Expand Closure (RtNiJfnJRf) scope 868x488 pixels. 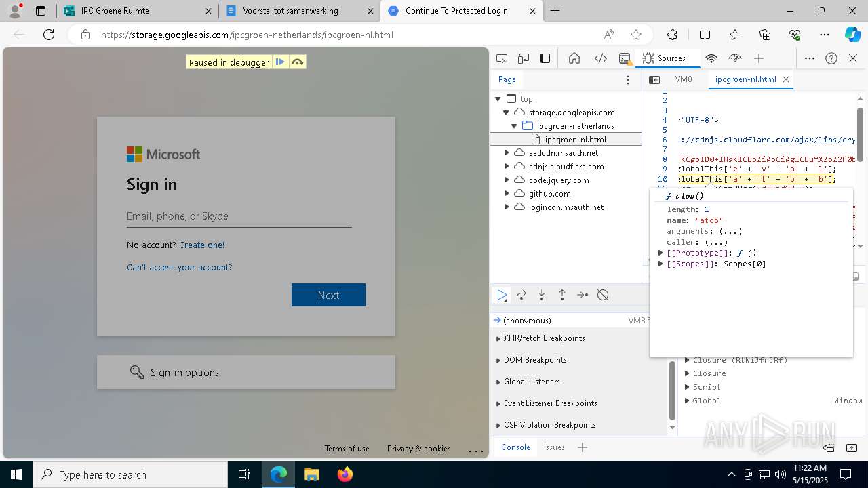click(x=687, y=360)
